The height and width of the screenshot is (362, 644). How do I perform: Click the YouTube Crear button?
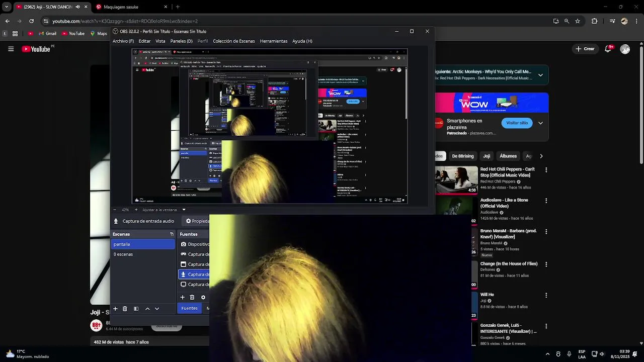click(x=586, y=49)
